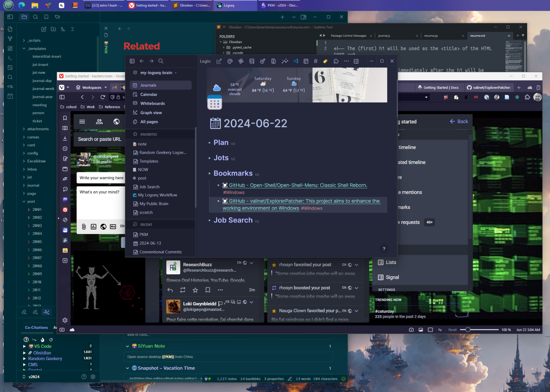This screenshot has width=550, height=392.
Task: Click the hashtag icon in Logseq toolbar
Action: tap(315, 61)
